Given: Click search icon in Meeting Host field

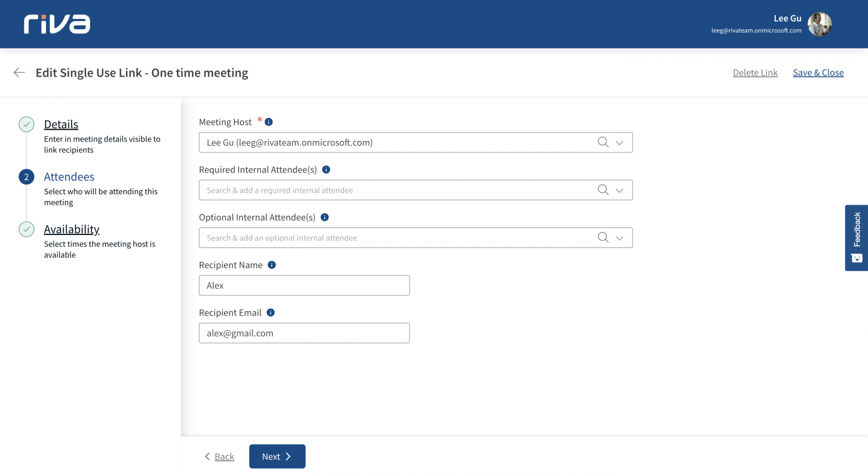Looking at the screenshot, I should point(603,142).
